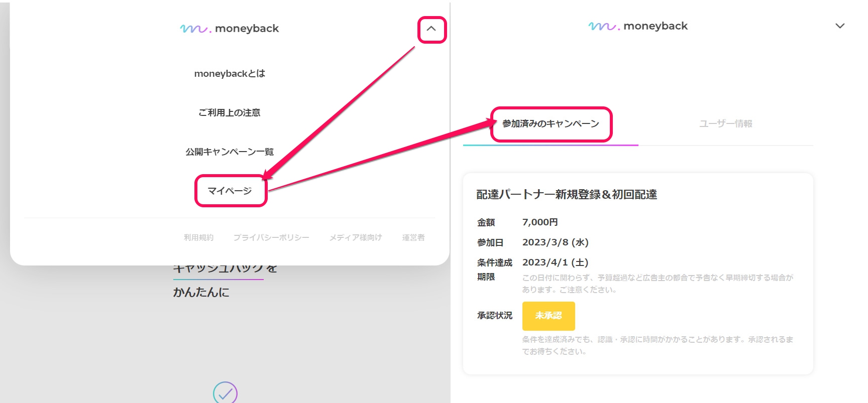Click the moneyback logo on the My Page panel
This screenshot has width=868, height=403.
point(638,26)
